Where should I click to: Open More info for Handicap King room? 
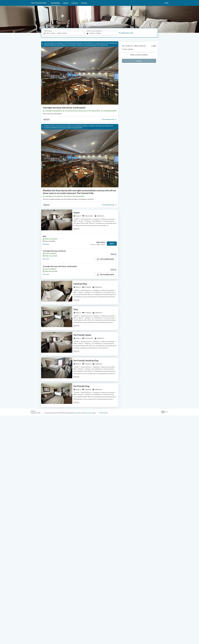(76, 300)
